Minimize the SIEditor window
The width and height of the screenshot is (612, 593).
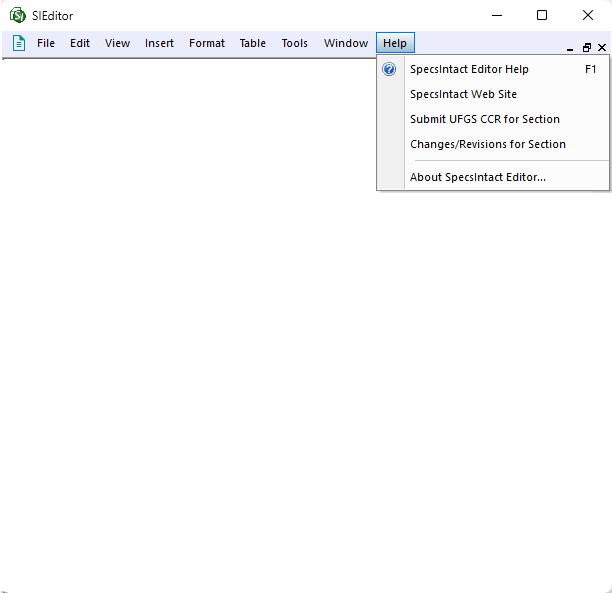[497, 16]
